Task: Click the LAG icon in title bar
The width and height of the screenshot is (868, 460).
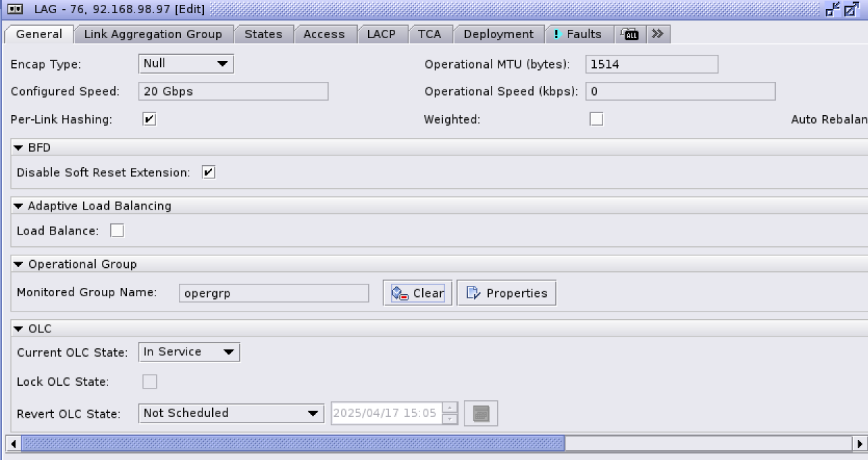Action: [x=15, y=9]
